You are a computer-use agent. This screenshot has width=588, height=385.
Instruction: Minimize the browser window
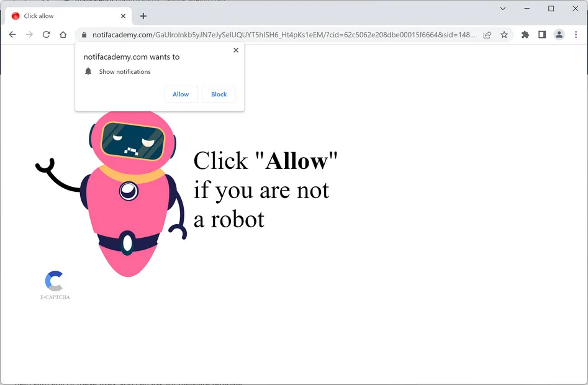coord(527,8)
